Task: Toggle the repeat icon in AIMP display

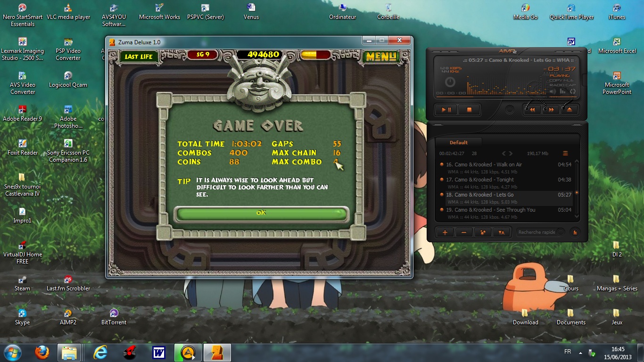Action: pyautogui.click(x=573, y=91)
